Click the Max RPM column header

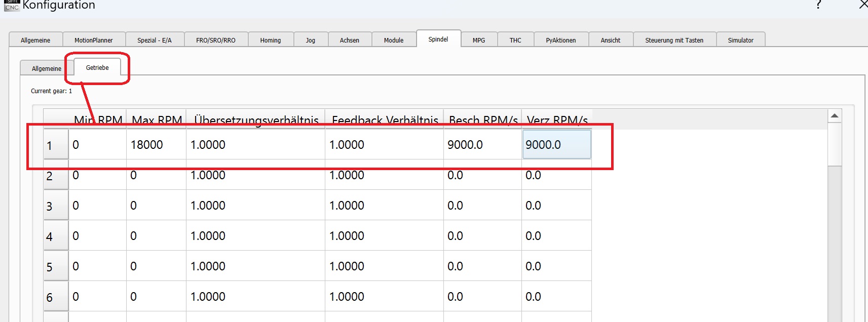[x=156, y=120]
